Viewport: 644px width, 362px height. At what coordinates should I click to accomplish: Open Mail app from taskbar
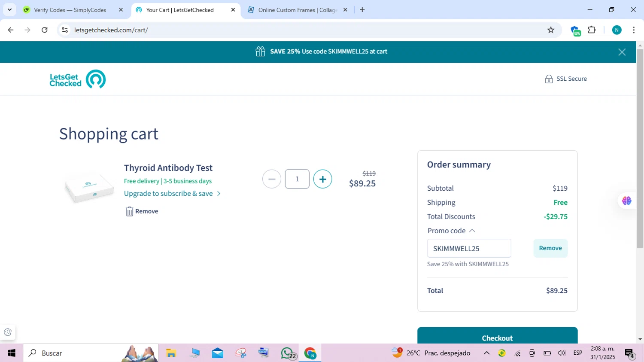[x=218, y=353]
